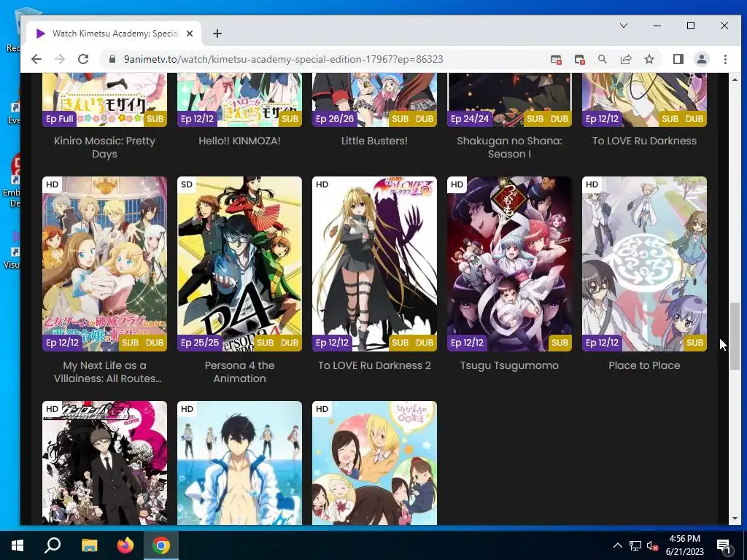The height and width of the screenshot is (560, 747).
Task: Open Little Busters! title link
Action: [x=374, y=141]
